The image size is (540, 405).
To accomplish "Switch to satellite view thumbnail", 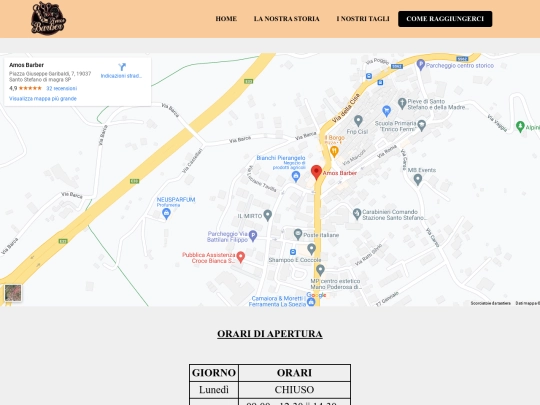I will point(13,293).
